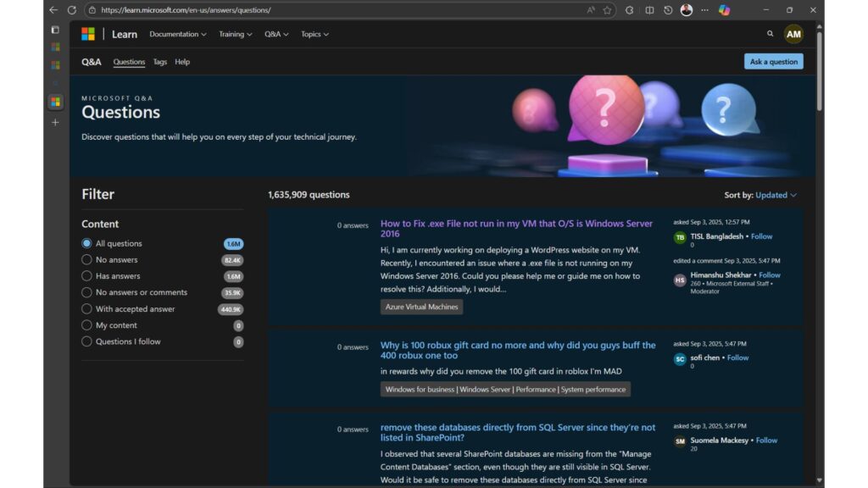Open the AM profile avatar menu
868x488 pixels.
pyautogui.click(x=793, y=34)
